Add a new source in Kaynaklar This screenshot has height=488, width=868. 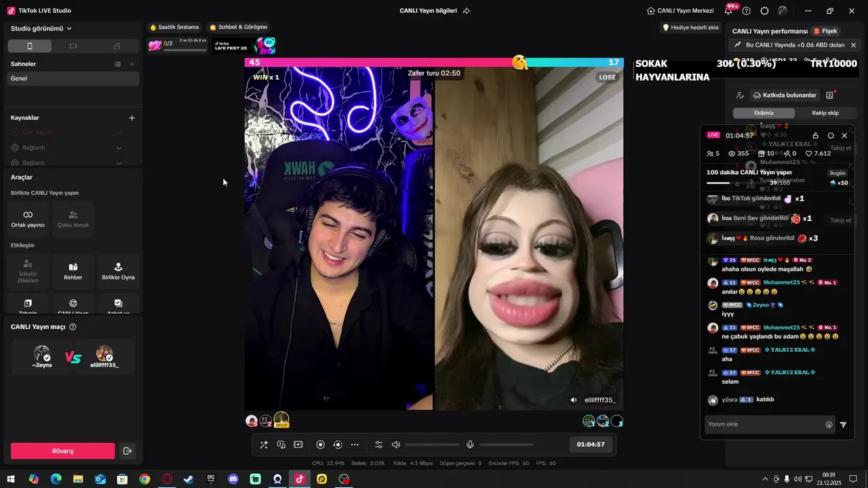coord(132,118)
